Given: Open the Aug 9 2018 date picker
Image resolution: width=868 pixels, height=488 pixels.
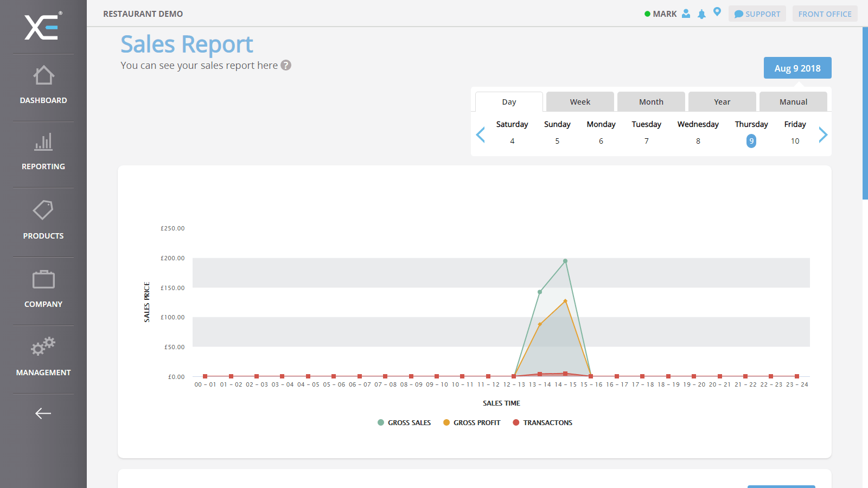Looking at the screenshot, I should [x=797, y=68].
